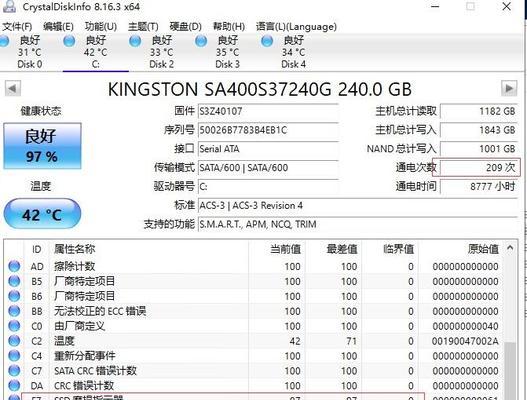Click the firmware field S3Z40107
The height and width of the screenshot is (400, 527).
pos(268,111)
